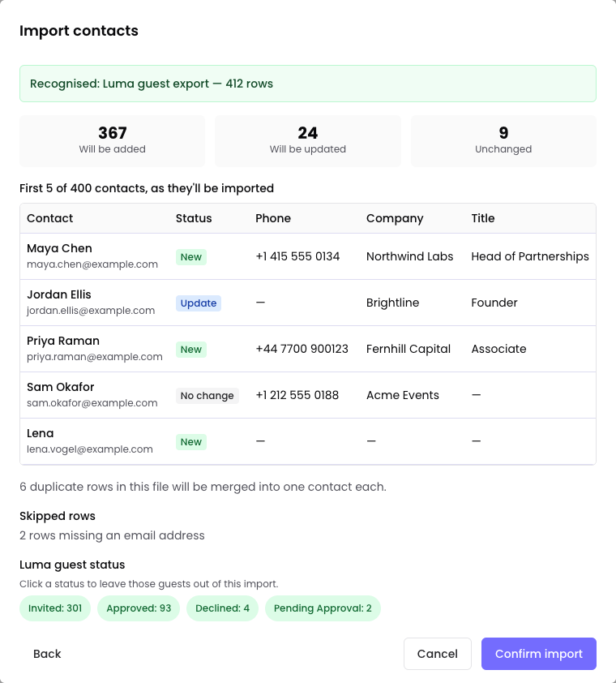616x683 pixels.
Task: Click the Fernhill Capital company cell
Action: coord(409,349)
